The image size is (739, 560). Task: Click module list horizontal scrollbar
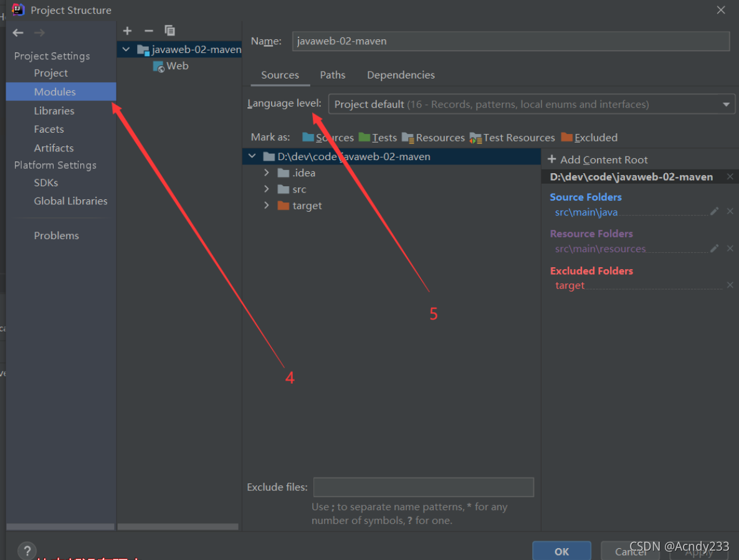tap(178, 526)
